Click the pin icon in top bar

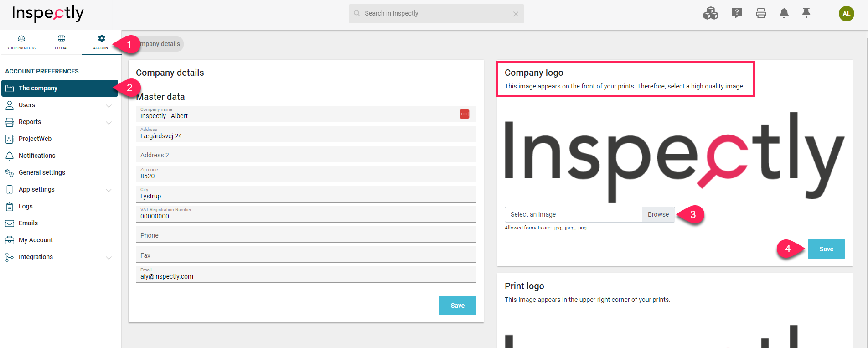pyautogui.click(x=806, y=13)
